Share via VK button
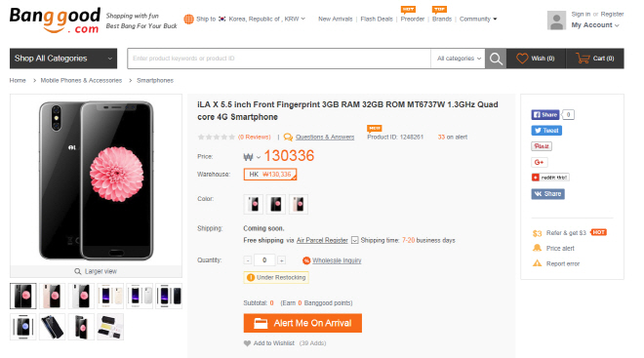 pyautogui.click(x=548, y=194)
